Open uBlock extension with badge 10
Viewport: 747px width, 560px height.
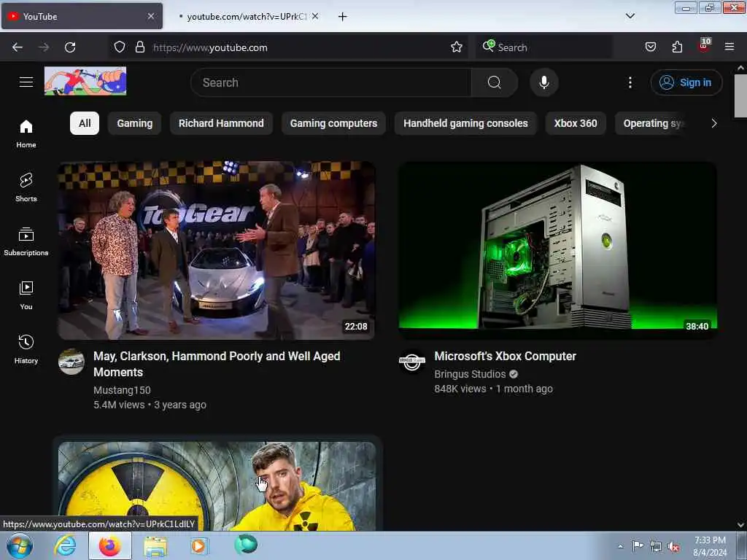coord(704,46)
